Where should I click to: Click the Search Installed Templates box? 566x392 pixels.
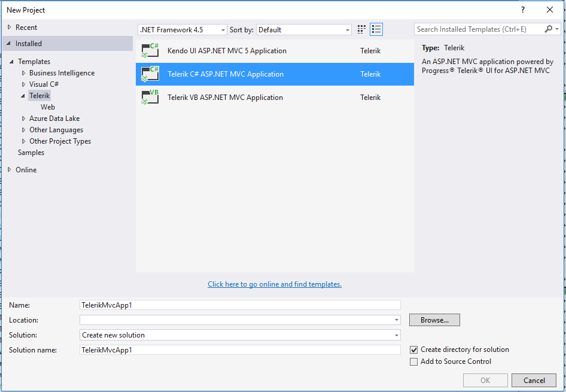pyautogui.click(x=479, y=29)
